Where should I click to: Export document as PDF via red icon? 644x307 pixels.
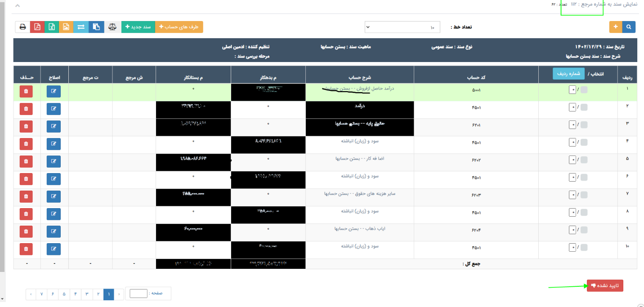(x=37, y=27)
